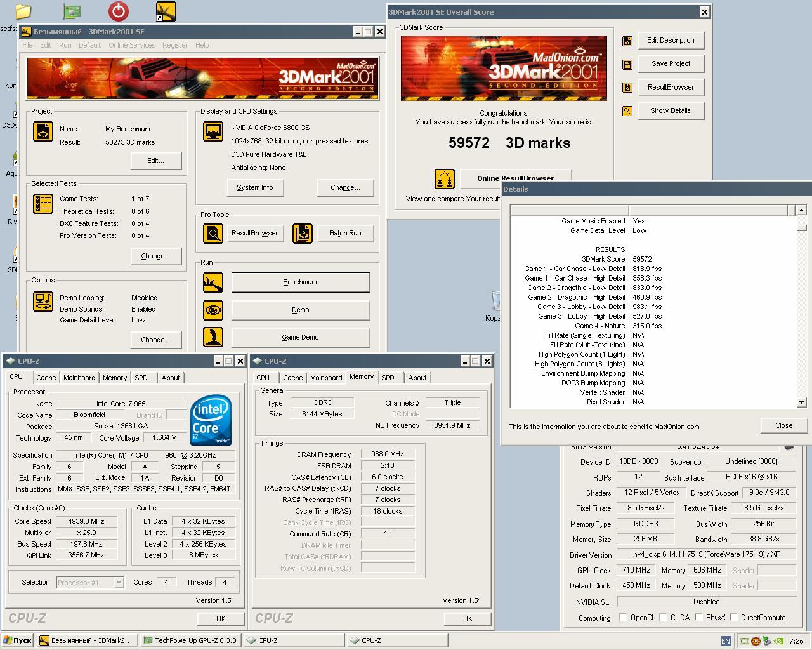
Task: Click Change... under Display and CPU Settings
Action: coord(345,187)
